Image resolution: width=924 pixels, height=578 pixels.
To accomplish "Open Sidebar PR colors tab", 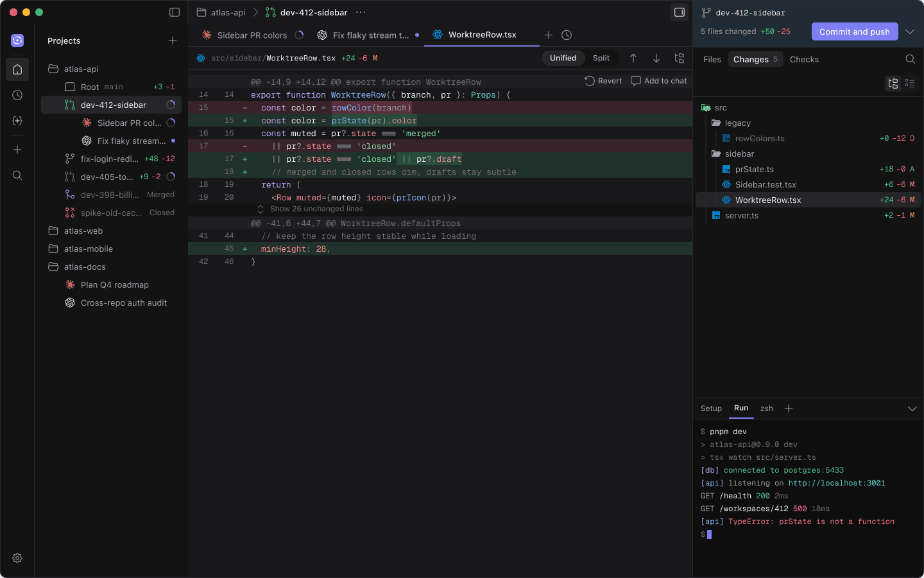I will [252, 35].
